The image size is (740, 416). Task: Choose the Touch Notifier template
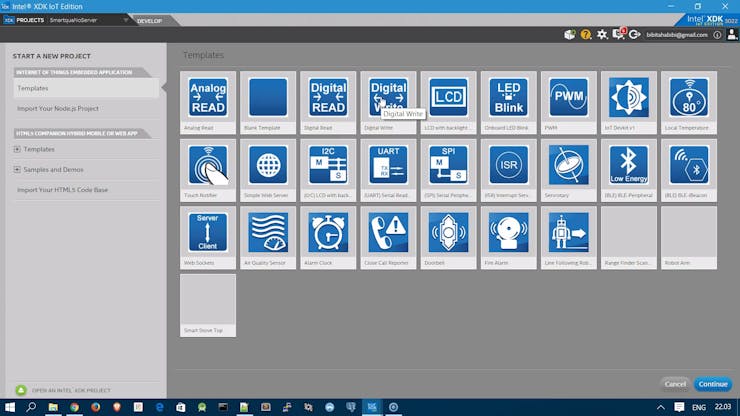(x=208, y=170)
